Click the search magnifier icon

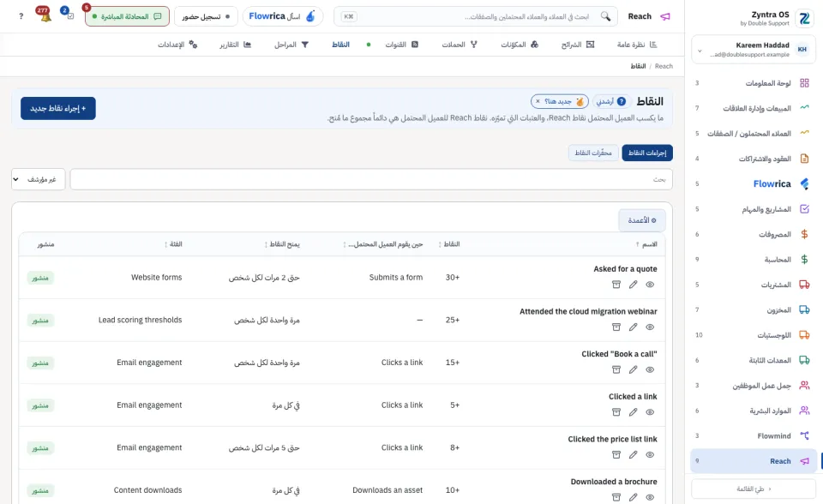click(605, 16)
